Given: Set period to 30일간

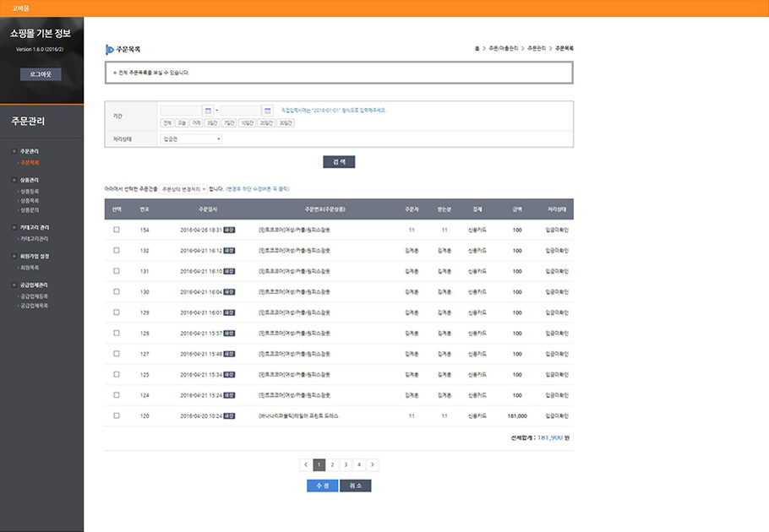Looking at the screenshot, I should [x=286, y=123].
